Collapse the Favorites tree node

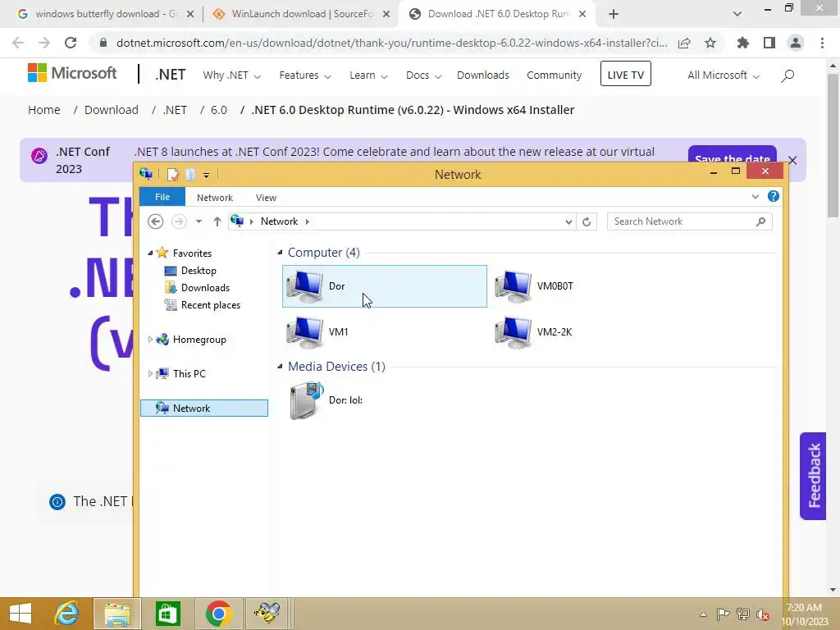[151, 253]
